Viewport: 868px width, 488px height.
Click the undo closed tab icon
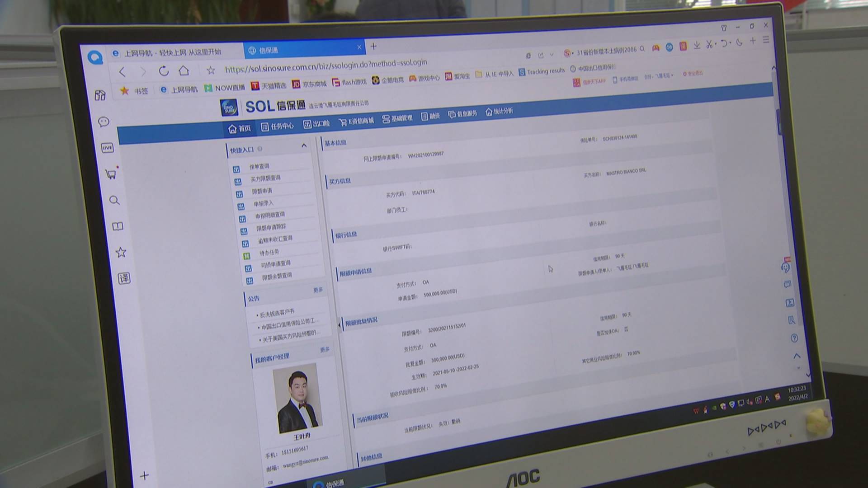click(724, 43)
